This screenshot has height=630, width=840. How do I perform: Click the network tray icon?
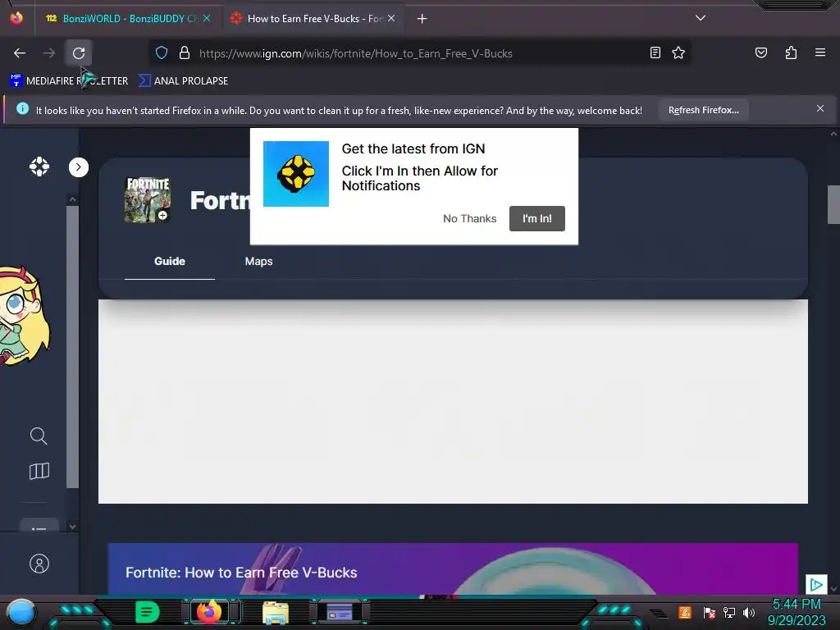click(x=729, y=612)
